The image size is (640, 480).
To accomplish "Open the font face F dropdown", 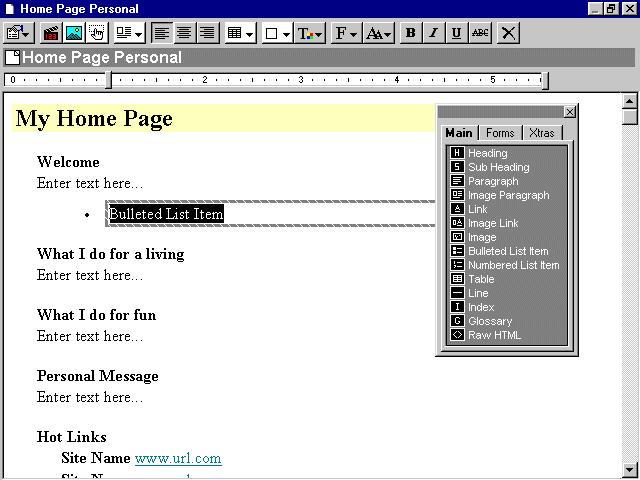I will (345, 33).
